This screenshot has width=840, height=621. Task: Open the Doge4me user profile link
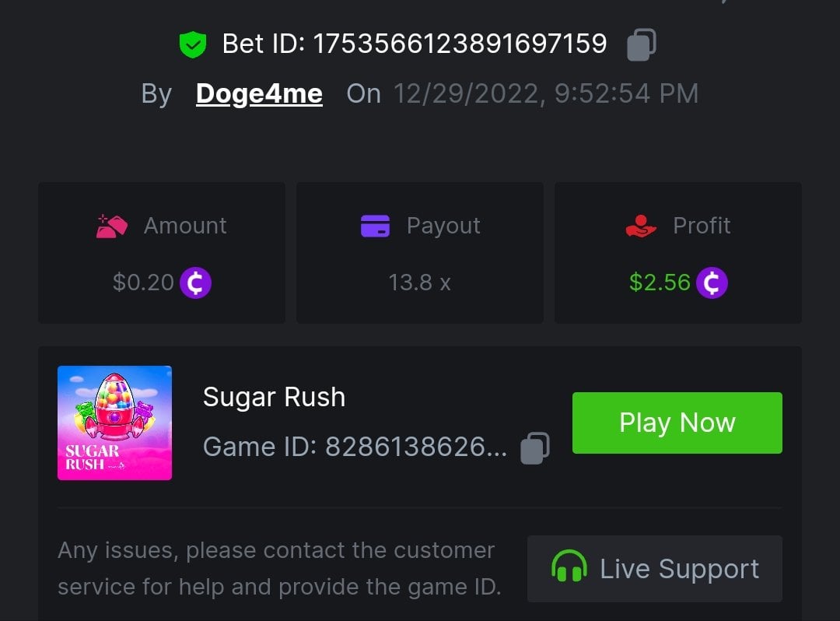coord(259,93)
